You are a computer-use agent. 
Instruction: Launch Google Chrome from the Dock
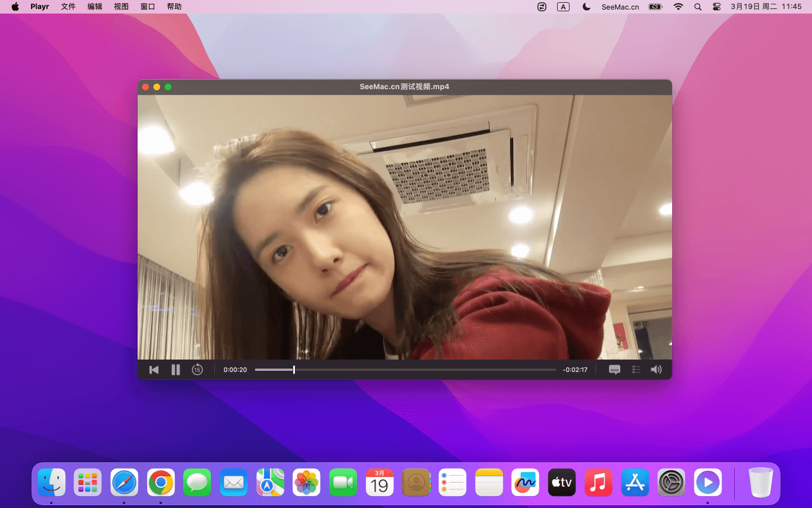(x=161, y=483)
